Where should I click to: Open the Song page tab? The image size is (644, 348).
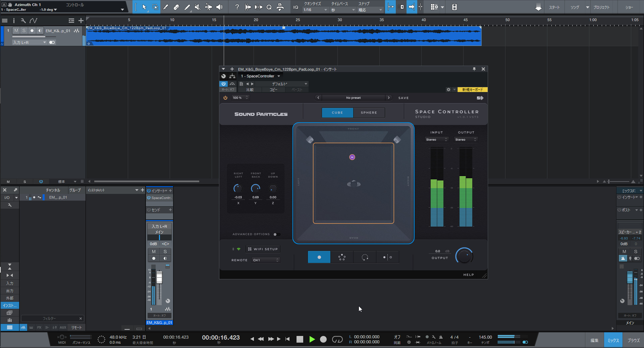(575, 7)
